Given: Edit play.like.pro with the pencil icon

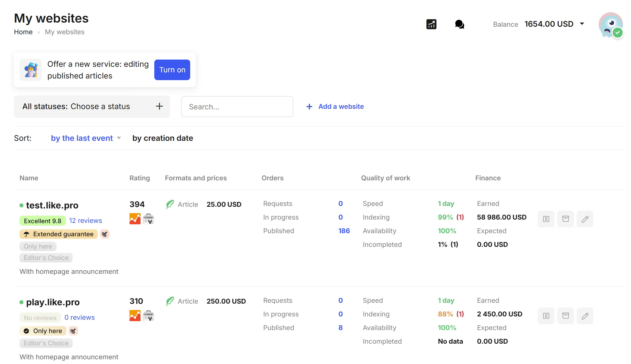Looking at the screenshot, I should coord(585,316).
